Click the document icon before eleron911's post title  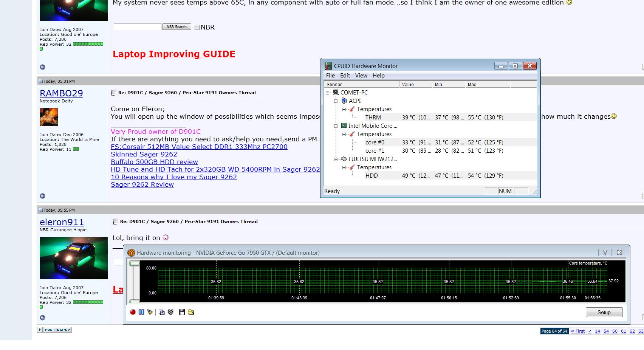[115, 221]
